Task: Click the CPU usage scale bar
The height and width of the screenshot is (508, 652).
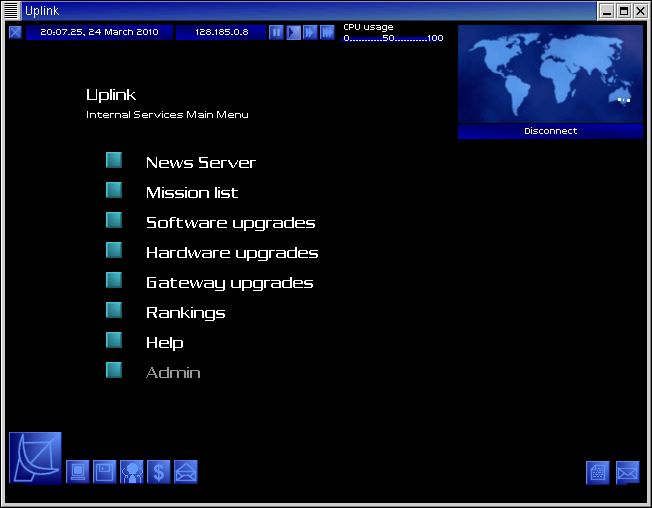Action: tap(393, 38)
